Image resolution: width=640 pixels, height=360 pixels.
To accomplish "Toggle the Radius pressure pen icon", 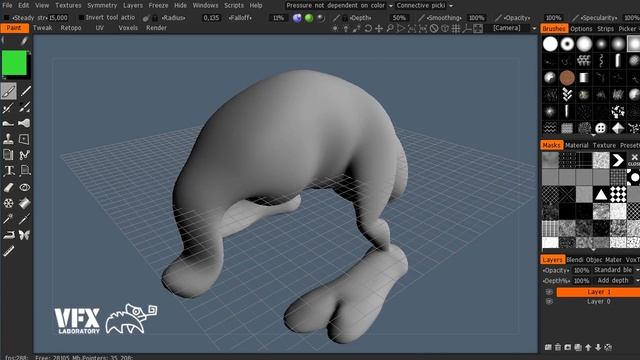I will click(146, 18).
